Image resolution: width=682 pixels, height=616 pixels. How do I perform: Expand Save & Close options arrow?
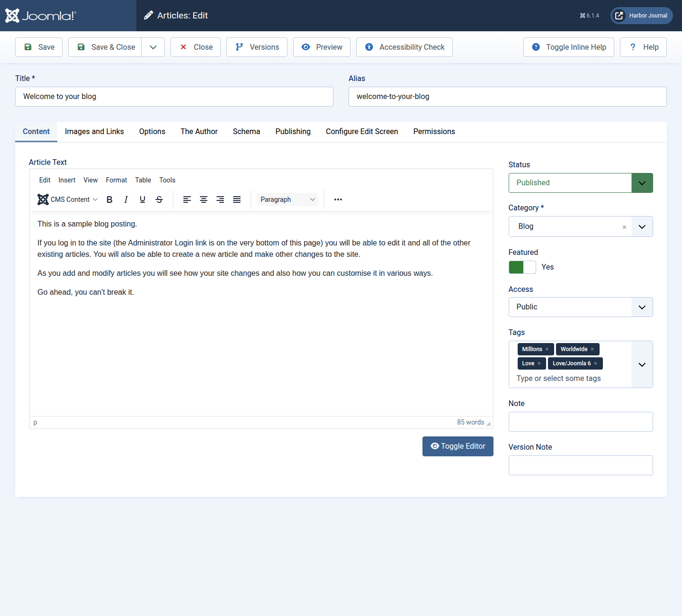click(x=153, y=47)
